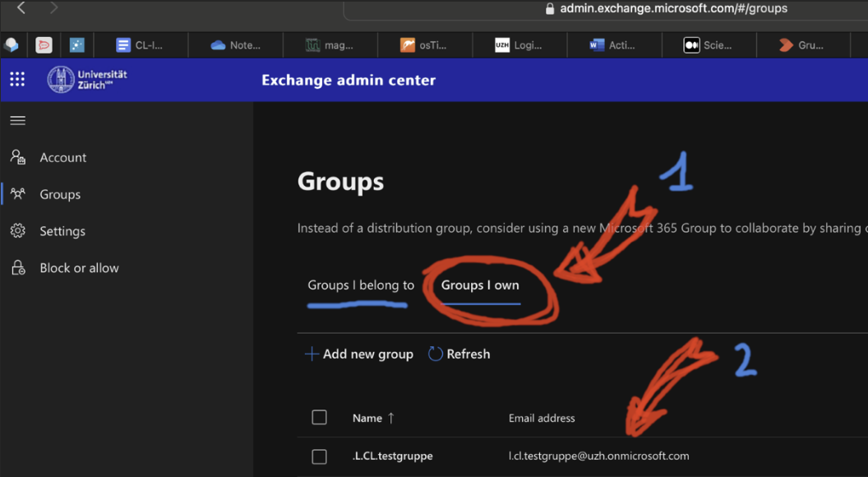Go forward with the browser forward arrow

53,7
